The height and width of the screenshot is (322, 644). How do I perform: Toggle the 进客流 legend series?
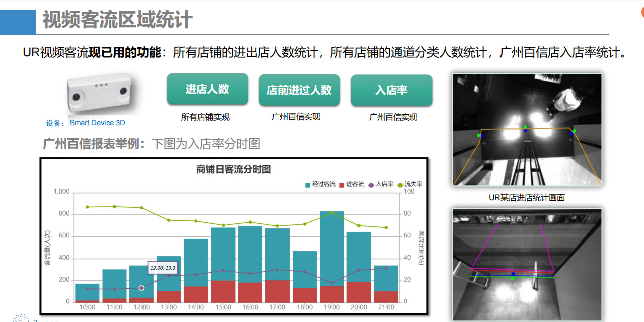(x=351, y=184)
